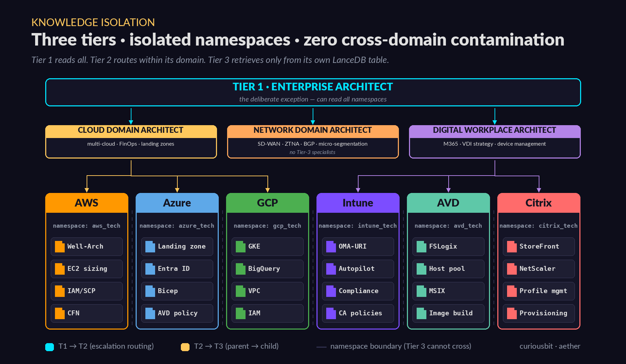Click 'SD-WAN · ZTNA · BGP · micro-segmentation' text
This screenshot has height=364, width=626.
pos(312,144)
